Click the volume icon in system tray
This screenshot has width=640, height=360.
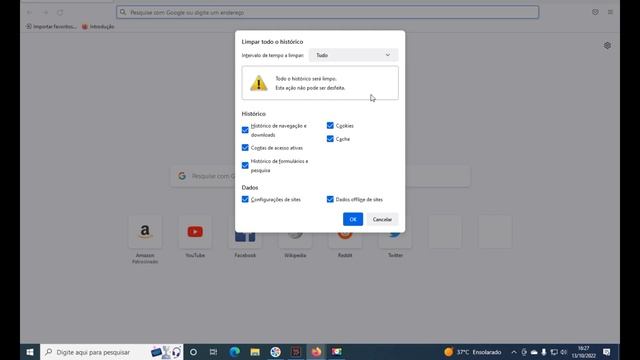[564, 352]
